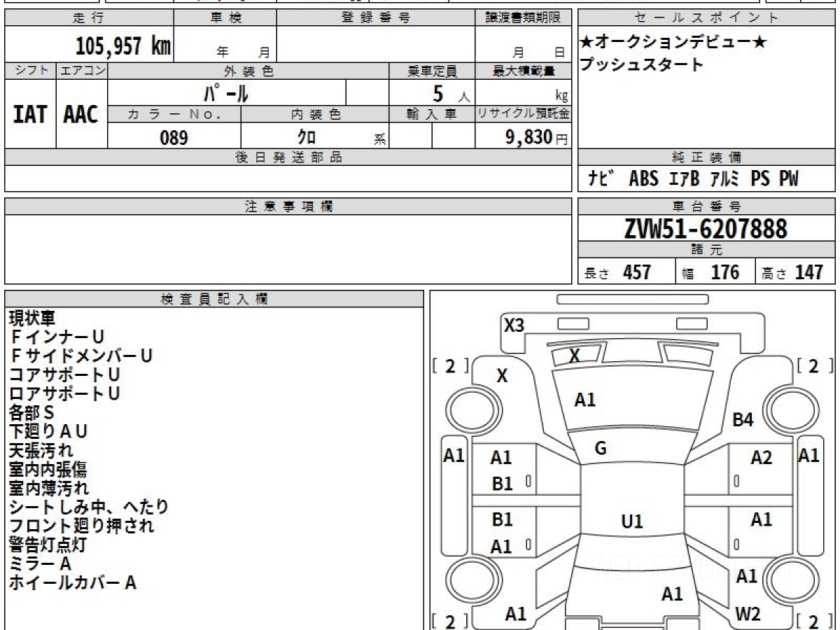Screen dimensions: 840x630
Task: Click the 外装色 header
Action: pos(248,71)
